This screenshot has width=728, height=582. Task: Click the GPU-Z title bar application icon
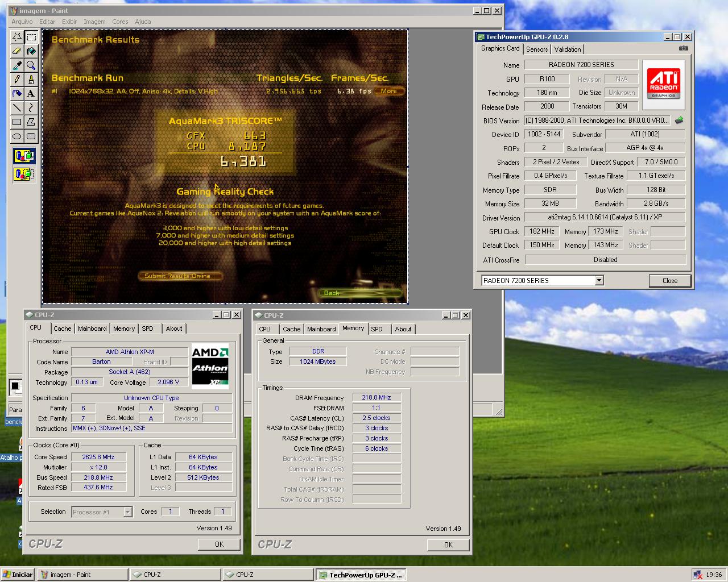pyautogui.click(x=479, y=37)
